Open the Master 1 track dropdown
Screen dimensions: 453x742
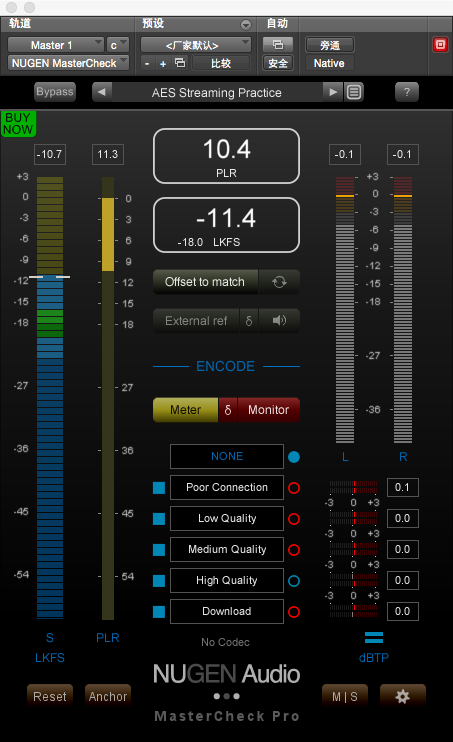(55, 45)
